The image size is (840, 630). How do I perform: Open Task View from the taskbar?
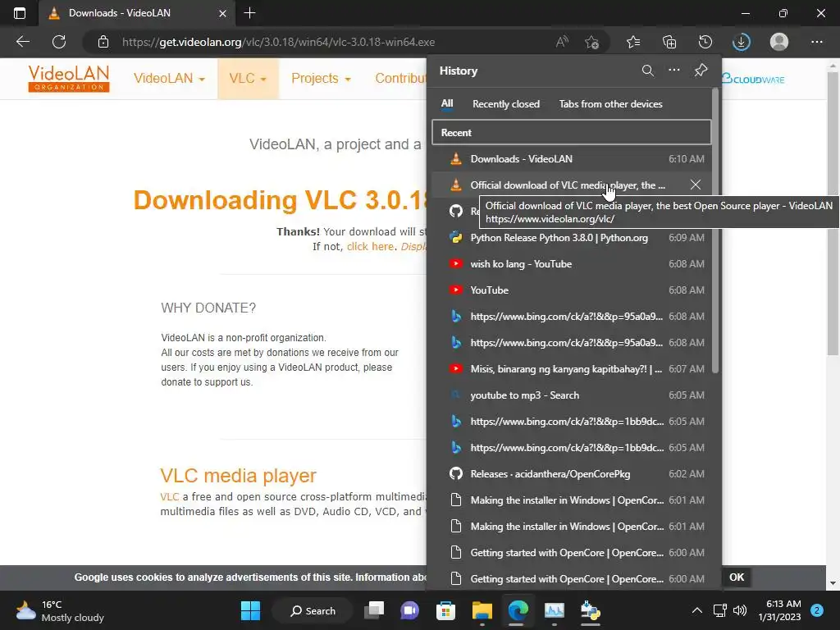[374, 610]
